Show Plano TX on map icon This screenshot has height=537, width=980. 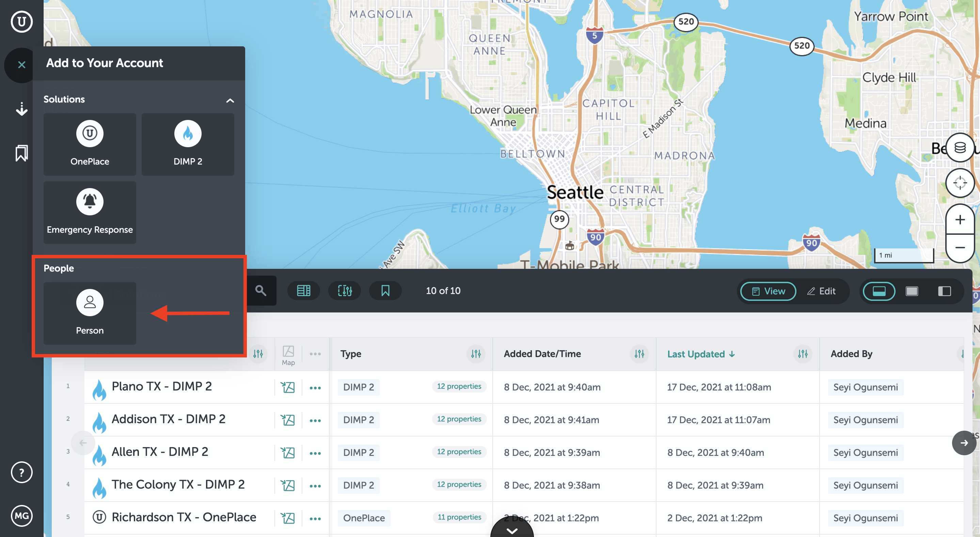(288, 387)
